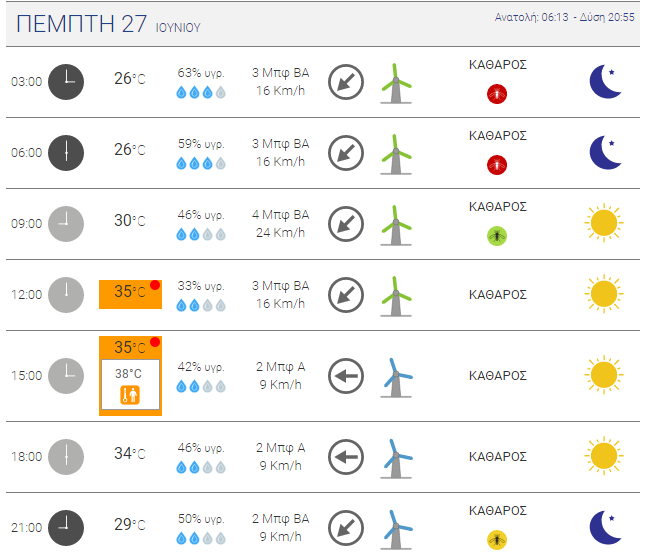Click the northeast wind arrow at 06:00
The image size is (647, 555).
tap(346, 153)
